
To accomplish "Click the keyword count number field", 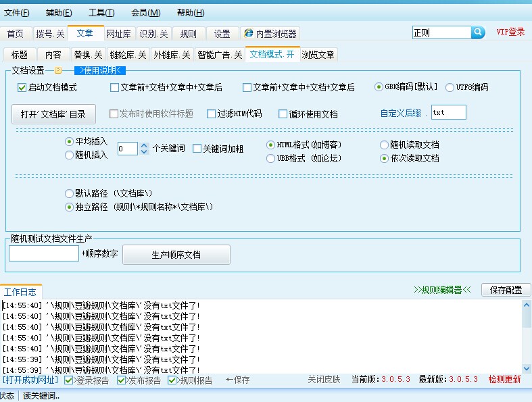I will point(128,149).
